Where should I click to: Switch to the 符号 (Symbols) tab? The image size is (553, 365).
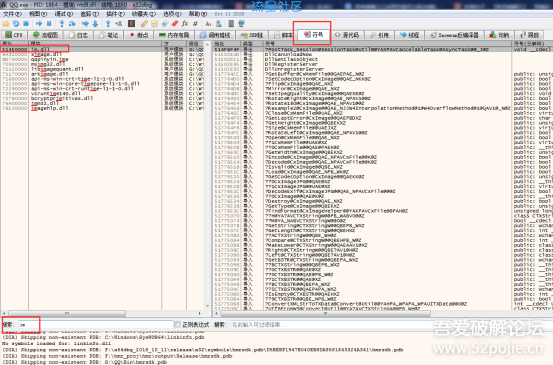coord(314,34)
